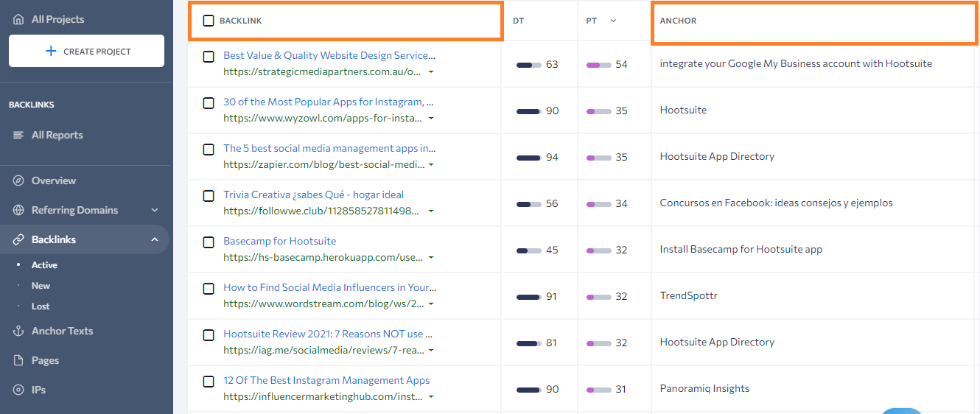Viewport: 980px width, 414px height.
Task: Click the DT score bar showing 63
Action: pos(529,65)
